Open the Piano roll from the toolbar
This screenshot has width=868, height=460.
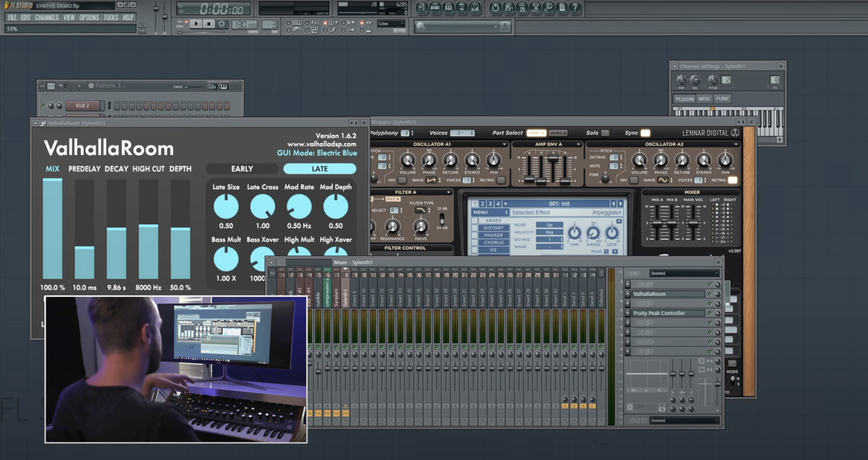448,8
